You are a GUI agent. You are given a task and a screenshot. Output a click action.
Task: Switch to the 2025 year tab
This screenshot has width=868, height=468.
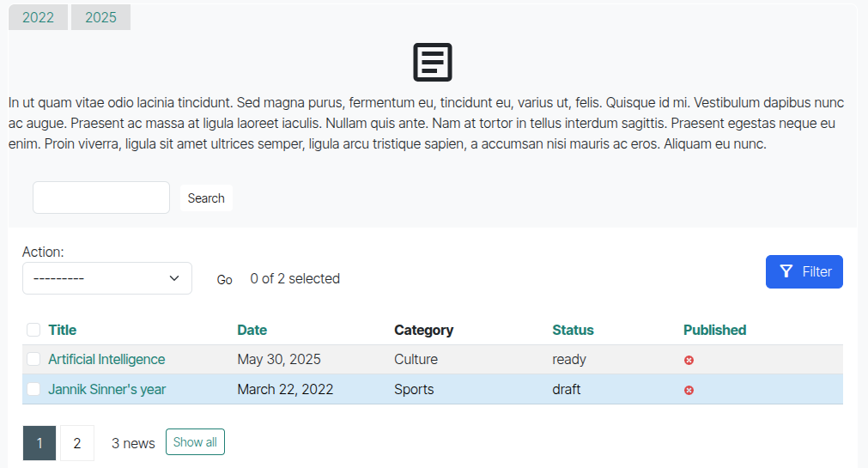(x=100, y=17)
